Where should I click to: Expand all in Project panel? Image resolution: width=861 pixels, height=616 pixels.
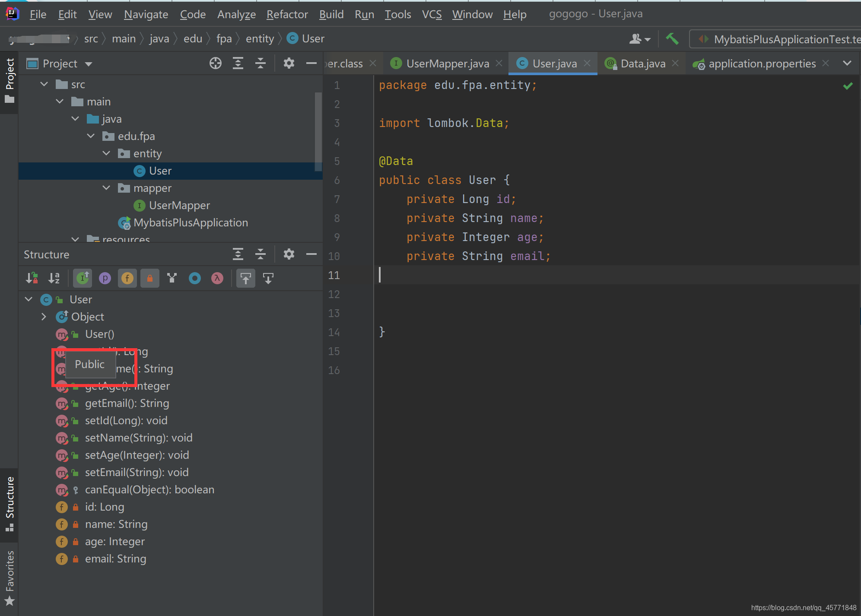pos(238,64)
